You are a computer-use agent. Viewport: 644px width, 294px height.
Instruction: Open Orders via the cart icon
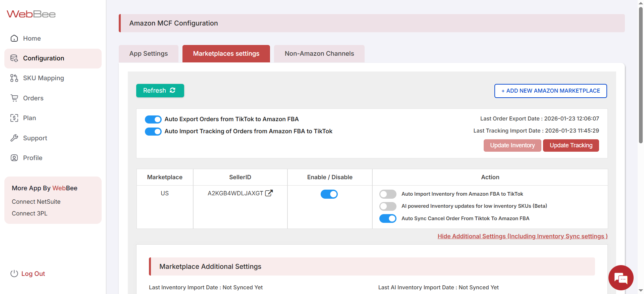14,98
